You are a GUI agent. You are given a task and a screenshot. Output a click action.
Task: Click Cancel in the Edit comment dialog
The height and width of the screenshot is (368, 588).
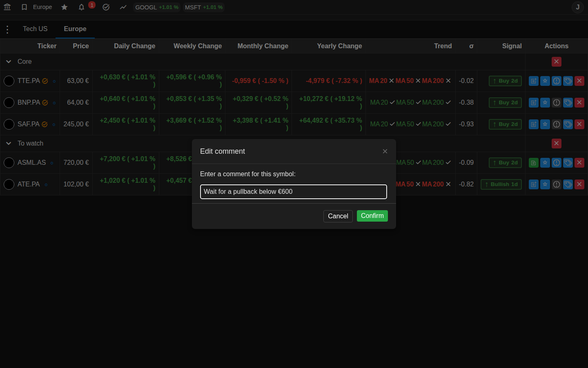(338, 216)
